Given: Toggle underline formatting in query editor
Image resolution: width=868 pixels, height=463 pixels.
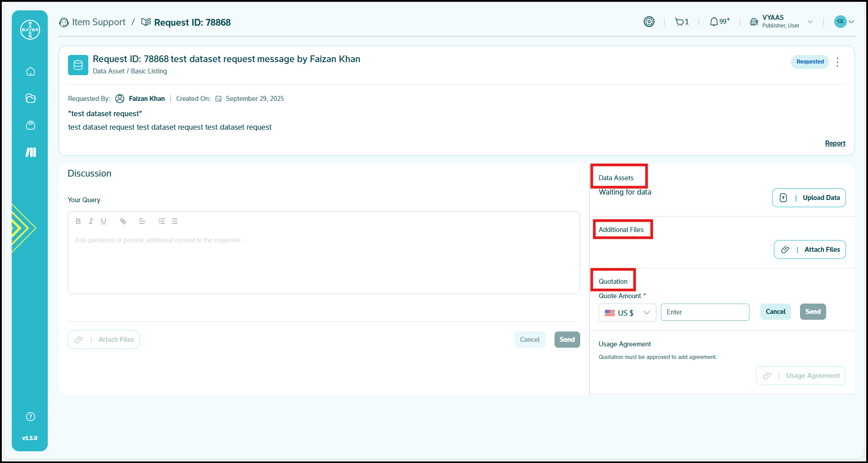Looking at the screenshot, I should click(104, 221).
